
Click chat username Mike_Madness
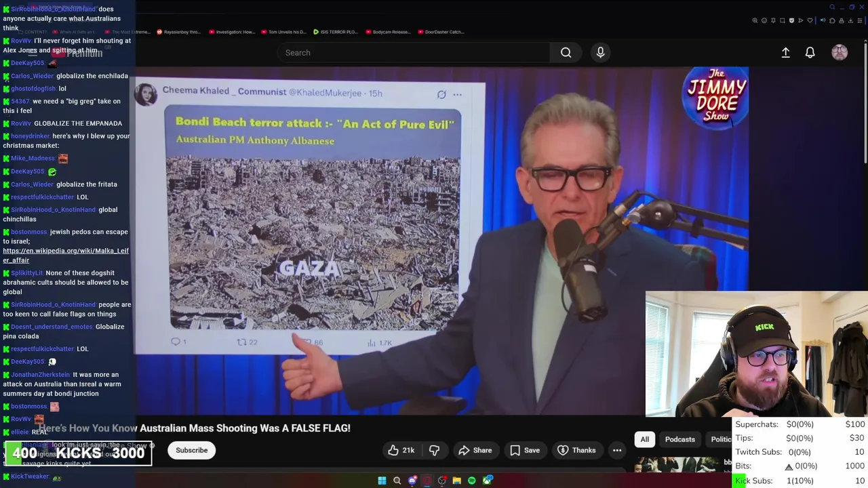click(33, 159)
